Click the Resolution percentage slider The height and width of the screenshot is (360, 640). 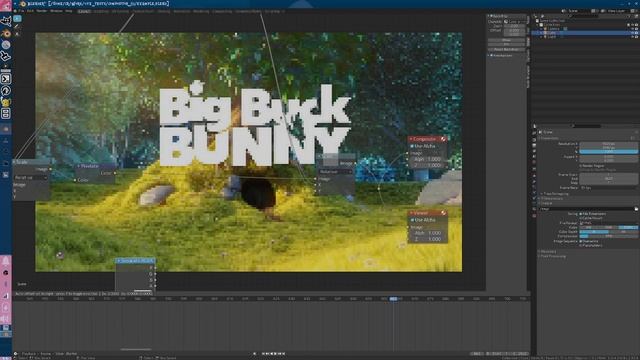[x=609, y=151]
